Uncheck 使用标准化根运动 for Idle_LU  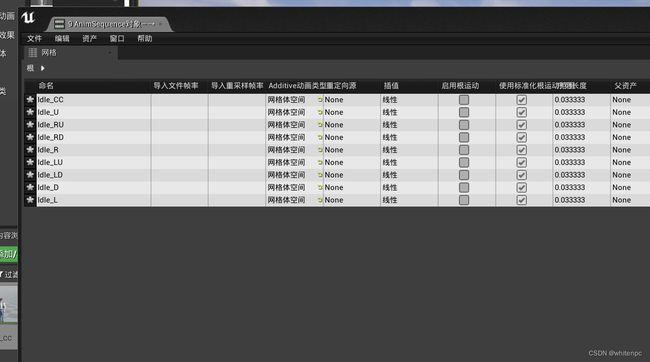click(521, 162)
